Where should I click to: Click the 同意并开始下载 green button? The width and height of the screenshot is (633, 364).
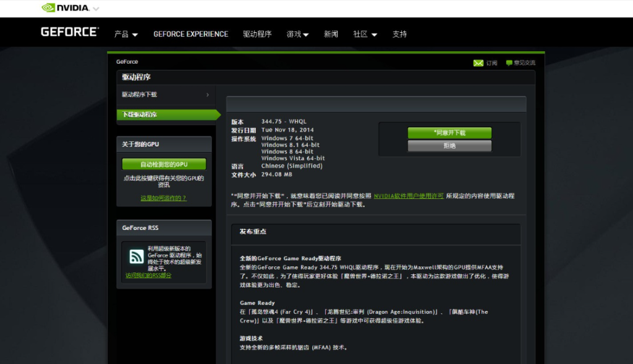[x=449, y=132]
